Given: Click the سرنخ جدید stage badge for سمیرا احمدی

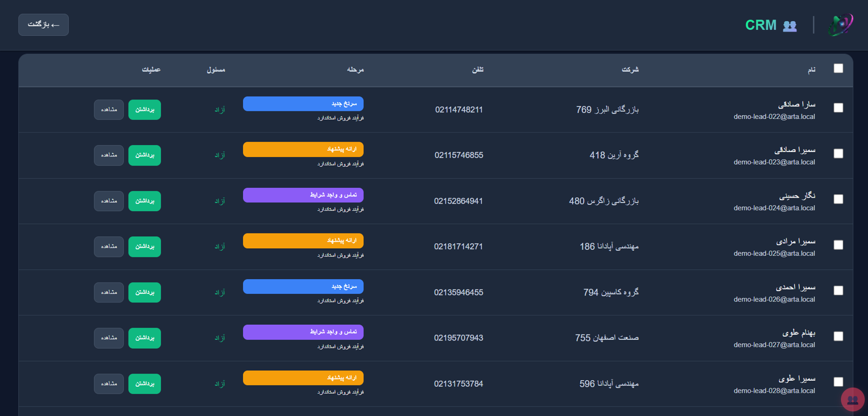Looking at the screenshot, I should (303, 286).
